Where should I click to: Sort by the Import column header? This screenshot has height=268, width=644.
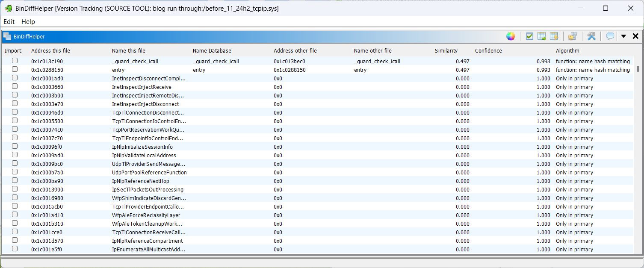pyautogui.click(x=13, y=50)
